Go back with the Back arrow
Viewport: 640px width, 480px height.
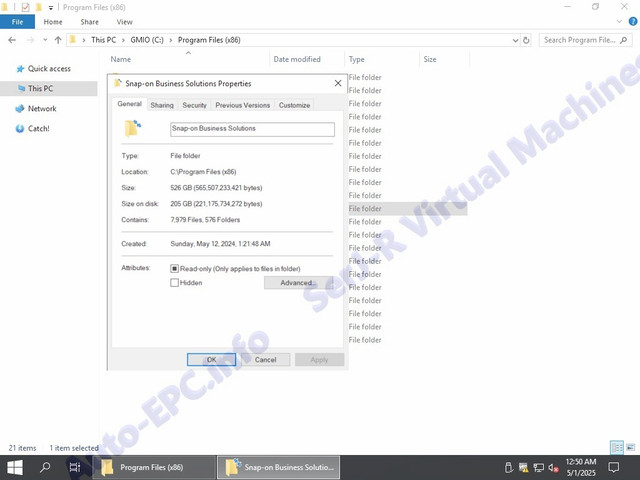tap(12, 40)
